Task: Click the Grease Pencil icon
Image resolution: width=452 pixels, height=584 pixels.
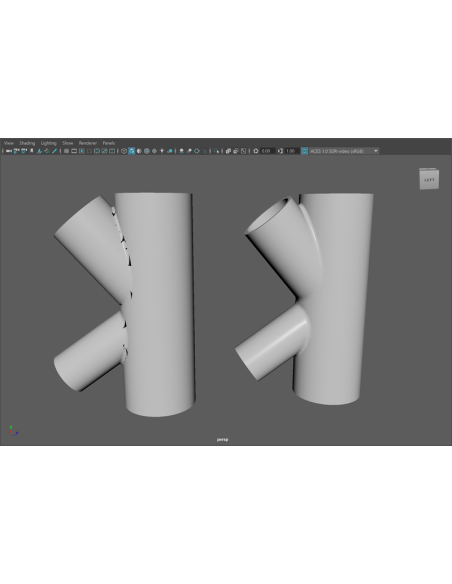Action: [54, 151]
